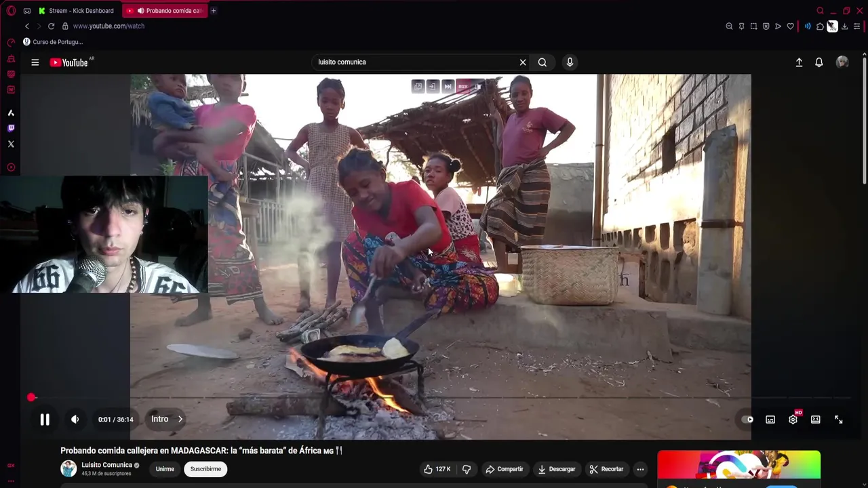Toggle subtitles captions button
Screen dimensions: 868x488
pos(770,420)
